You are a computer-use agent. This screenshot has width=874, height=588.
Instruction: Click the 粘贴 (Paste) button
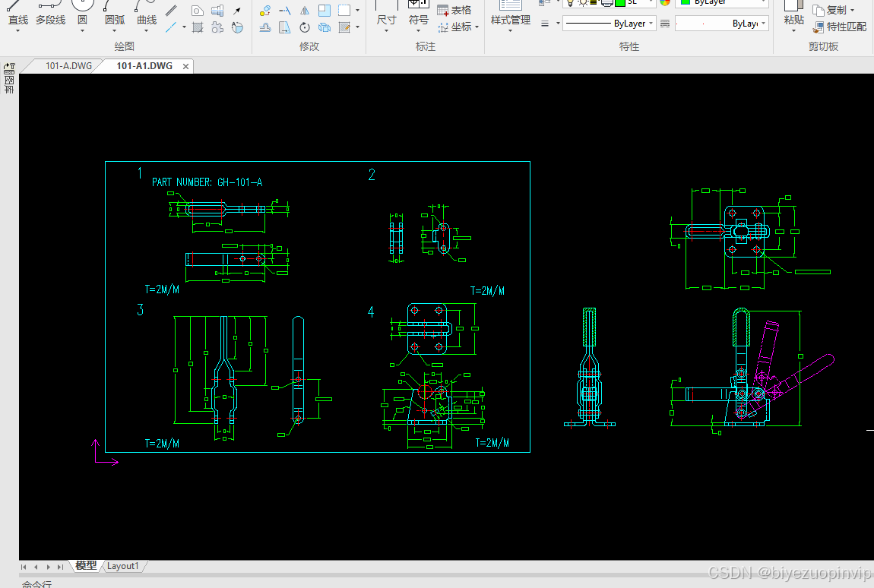[793, 14]
